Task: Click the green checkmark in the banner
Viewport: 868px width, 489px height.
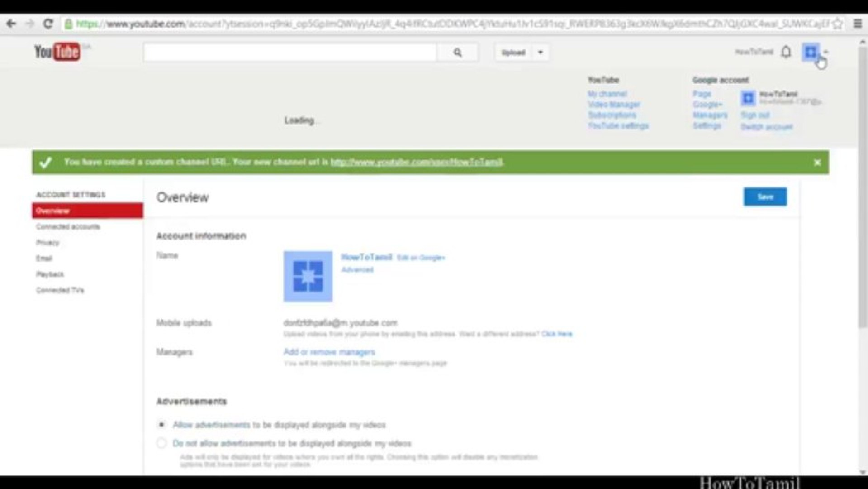Action: click(46, 162)
